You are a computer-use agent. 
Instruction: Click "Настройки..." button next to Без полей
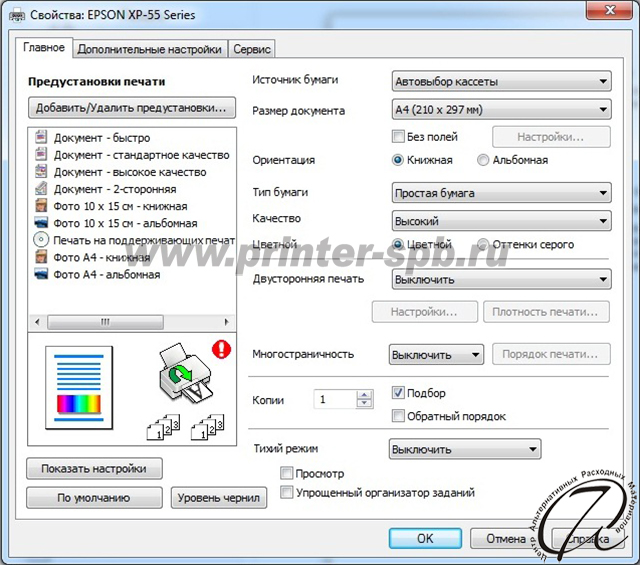551,137
